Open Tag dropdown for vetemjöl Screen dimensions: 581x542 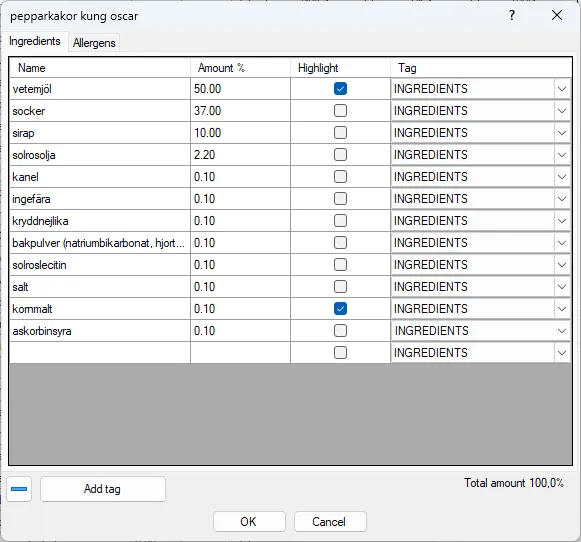coord(562,89)
